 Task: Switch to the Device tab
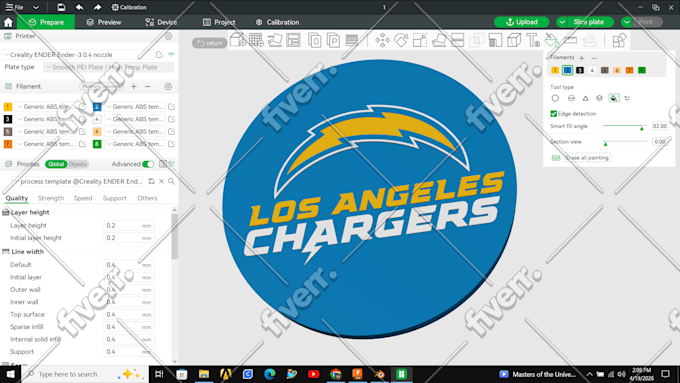161,22
